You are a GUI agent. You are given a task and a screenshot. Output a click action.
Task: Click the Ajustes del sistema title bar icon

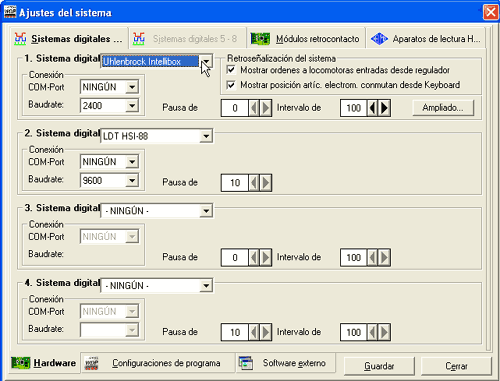pos(10,12)
